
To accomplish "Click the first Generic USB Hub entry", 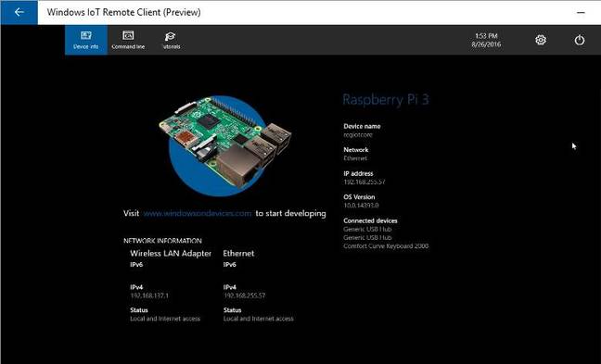I will (367, 230).
